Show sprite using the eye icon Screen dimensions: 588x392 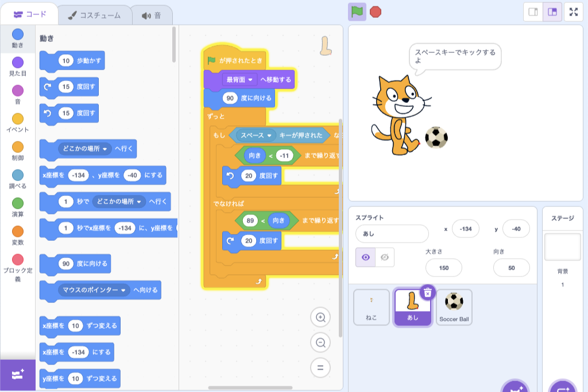(x=365, y=258)
